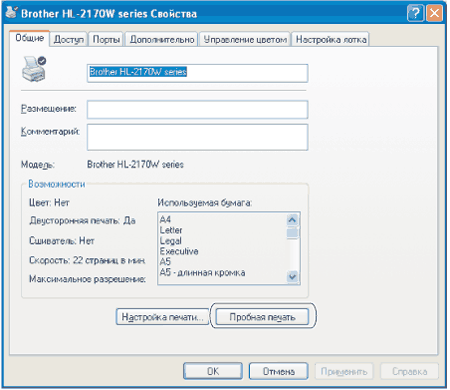Click the paper list scroll up arrow
Screen dimensions: 450x390
coord(292,220)
